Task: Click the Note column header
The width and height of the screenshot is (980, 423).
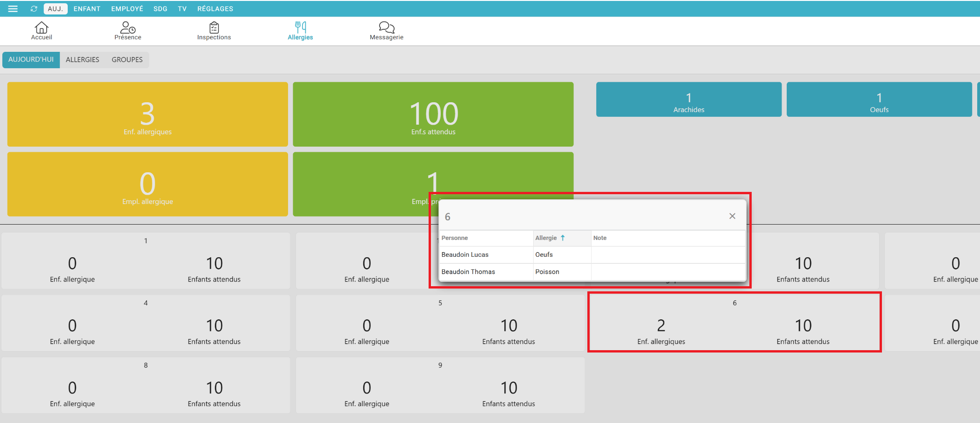Action: coord(600,238)
